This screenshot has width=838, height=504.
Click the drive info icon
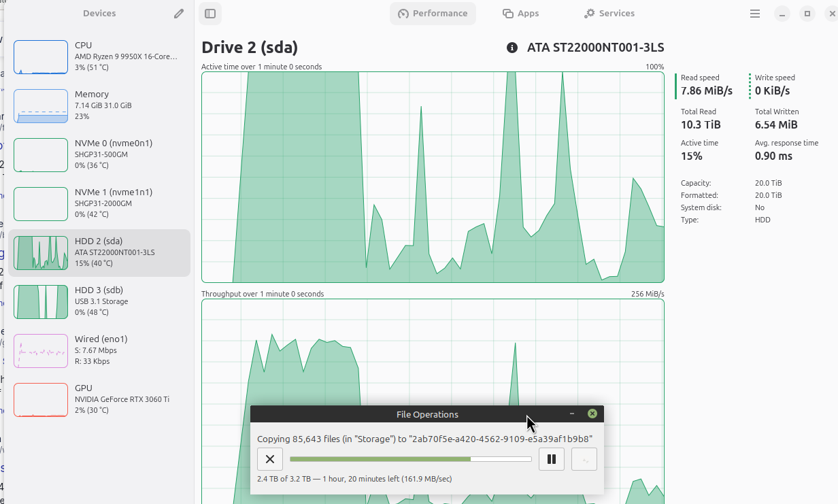512,48
